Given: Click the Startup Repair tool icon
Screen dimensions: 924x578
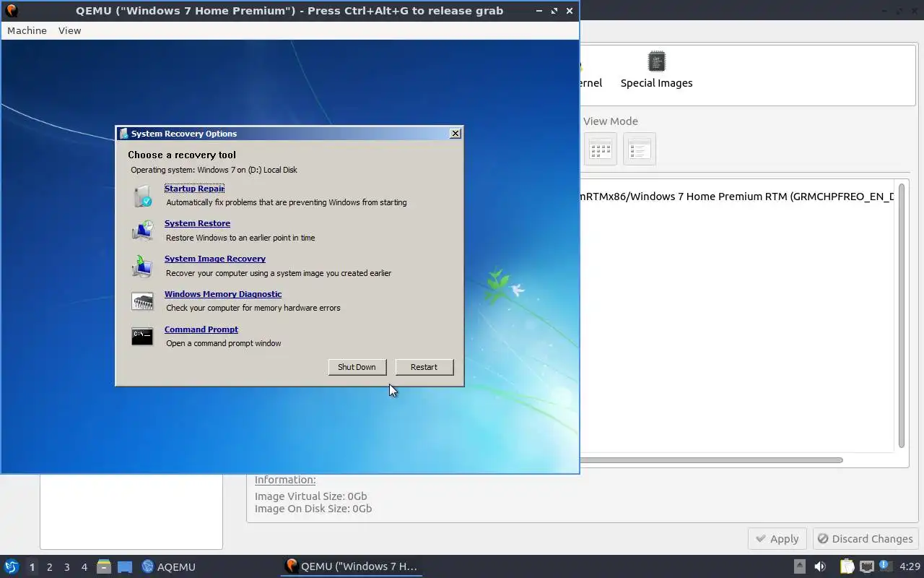Looking at the screenshot, I should point(142,196).
